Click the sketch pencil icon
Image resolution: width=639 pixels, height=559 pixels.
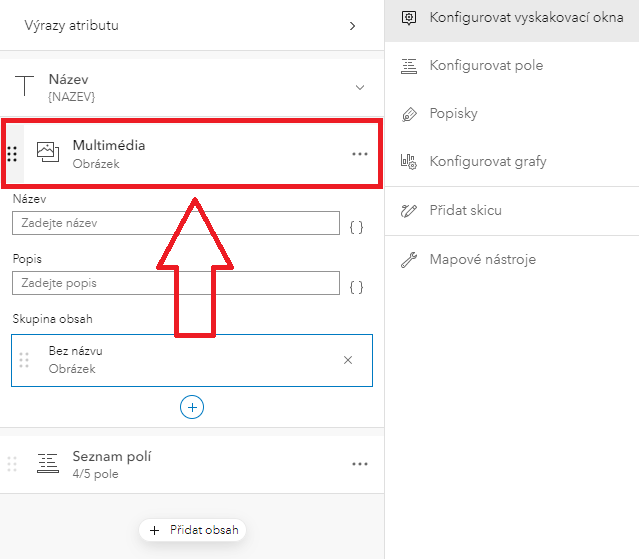tap(409, 211)
